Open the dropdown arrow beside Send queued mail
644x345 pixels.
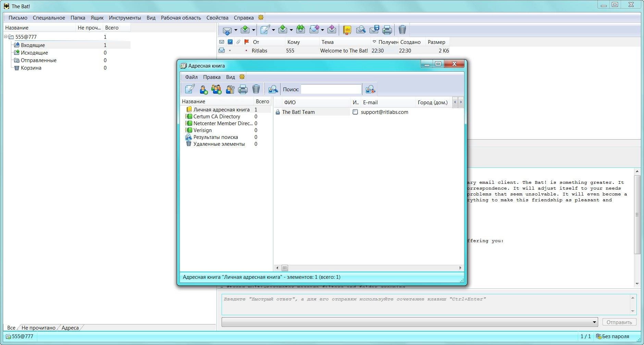pyautogui.click(x=253, y=30)
